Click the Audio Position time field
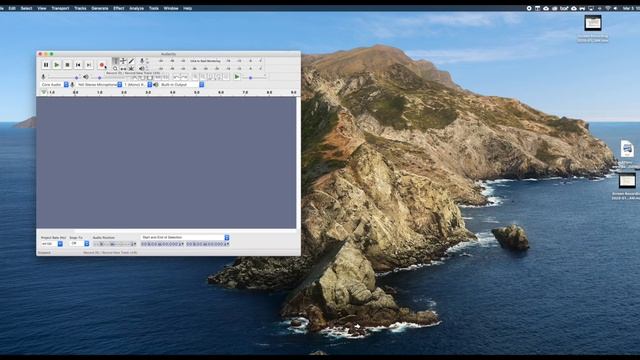Image resolution: width=640 pixels, height=360 pixels. [x=115, y=244]
